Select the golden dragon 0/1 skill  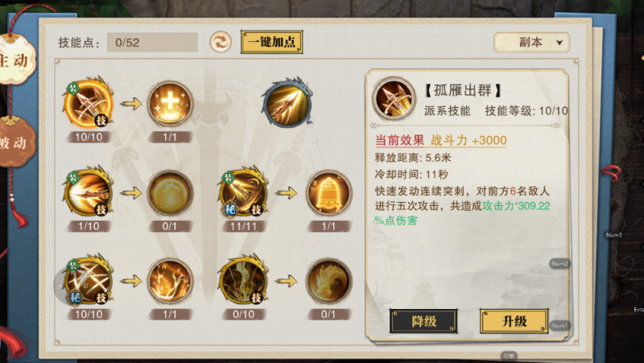coord(328,281)
